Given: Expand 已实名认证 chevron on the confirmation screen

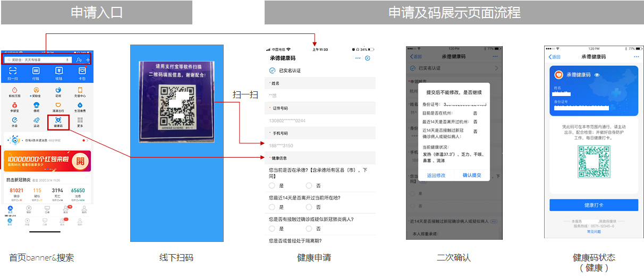Looking at the screenshot, I should click(496, 68).
